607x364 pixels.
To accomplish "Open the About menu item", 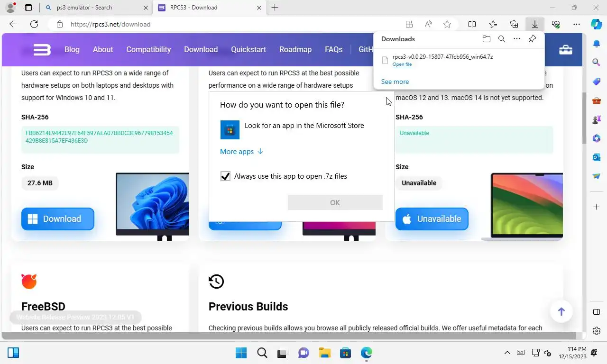I will [x=103, y=49].
